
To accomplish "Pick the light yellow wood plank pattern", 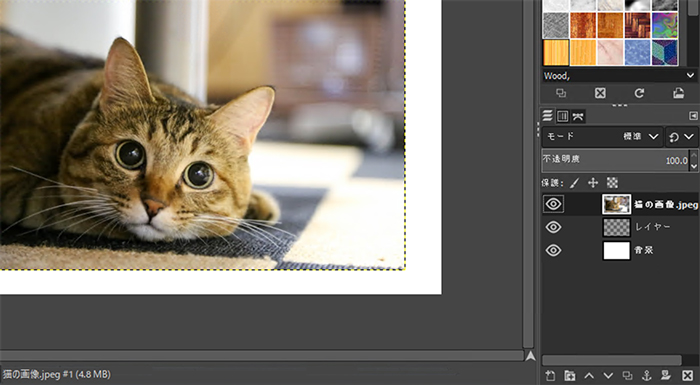I will (x=583, y=53).
